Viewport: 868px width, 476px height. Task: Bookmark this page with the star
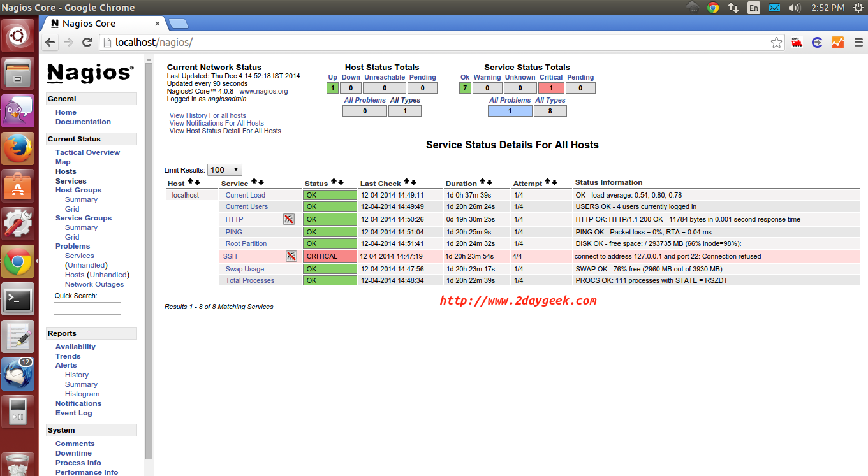(x=776, y=43)
